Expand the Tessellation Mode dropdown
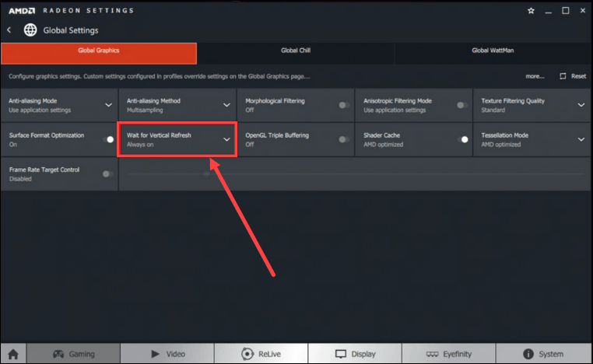Image resolution: width=593 pixels, height=364 pixels. [581, 139]
